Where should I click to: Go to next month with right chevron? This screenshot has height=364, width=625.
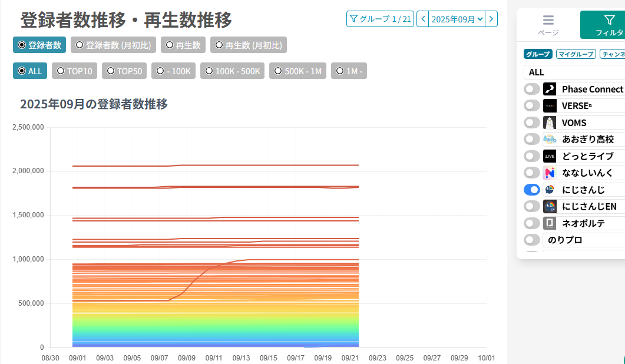tap(491, 19)
